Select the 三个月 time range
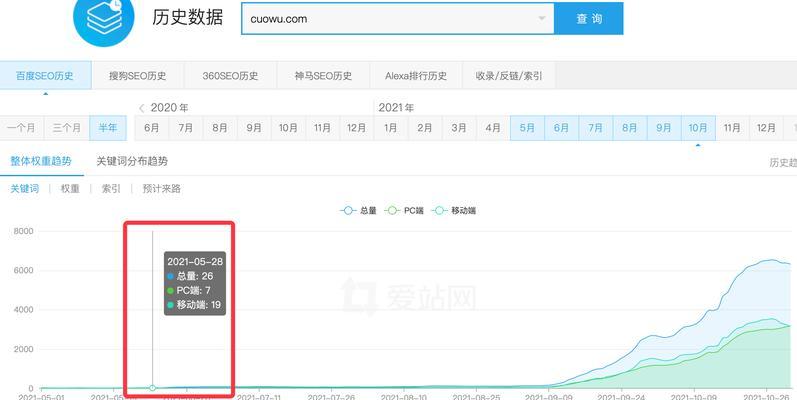Image resolution: width=797 pixels, height=400 pixels. point(67,128)
